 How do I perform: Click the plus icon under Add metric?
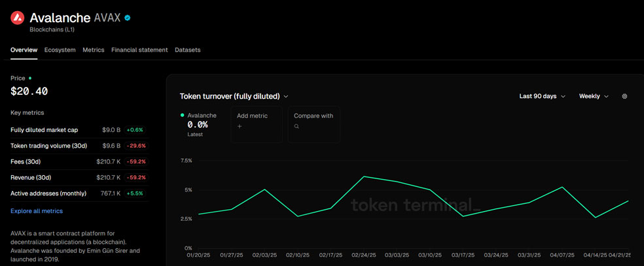pyautogui.click(x=240, y=127)
